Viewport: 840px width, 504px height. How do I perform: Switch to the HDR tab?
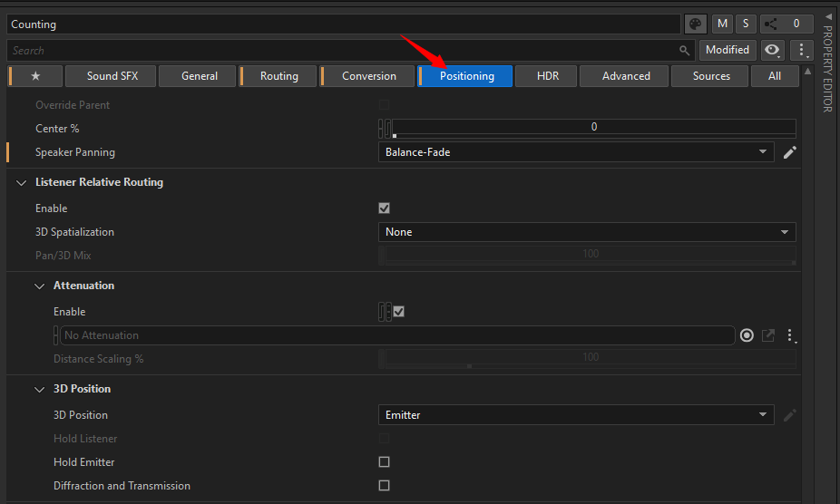coord(546,76)
